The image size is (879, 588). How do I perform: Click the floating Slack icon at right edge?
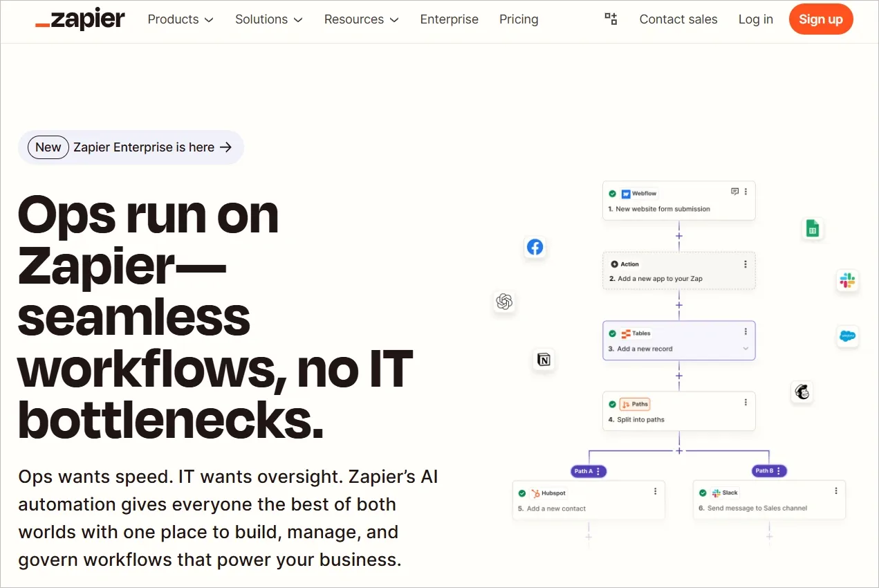coord(847,280)
